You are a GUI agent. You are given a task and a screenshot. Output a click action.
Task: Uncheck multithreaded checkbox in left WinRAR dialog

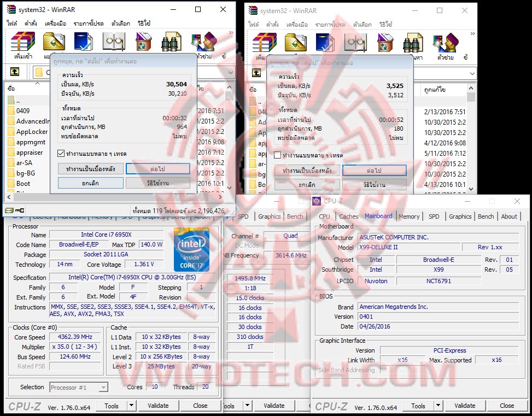pos(61,154)
